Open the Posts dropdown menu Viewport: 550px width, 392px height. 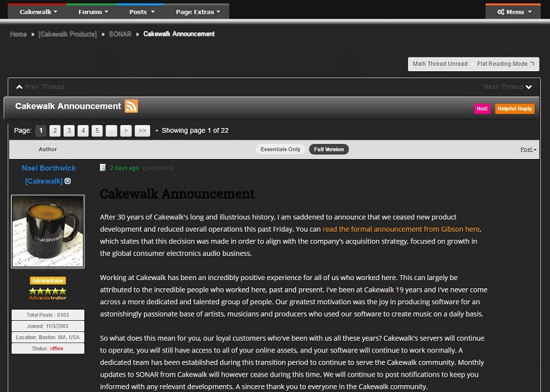142,12
